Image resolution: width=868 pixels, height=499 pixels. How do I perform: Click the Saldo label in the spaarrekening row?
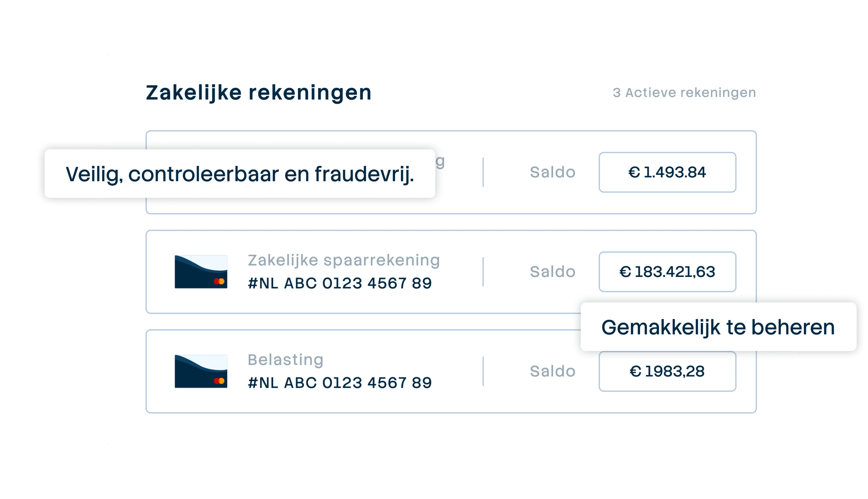pos(552,272)
